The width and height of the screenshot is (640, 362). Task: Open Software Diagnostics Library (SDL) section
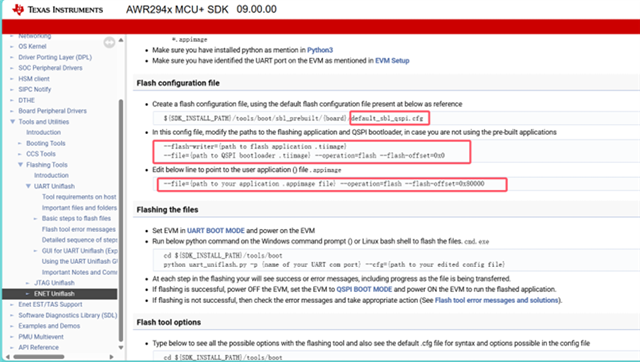tap(68, 315)
